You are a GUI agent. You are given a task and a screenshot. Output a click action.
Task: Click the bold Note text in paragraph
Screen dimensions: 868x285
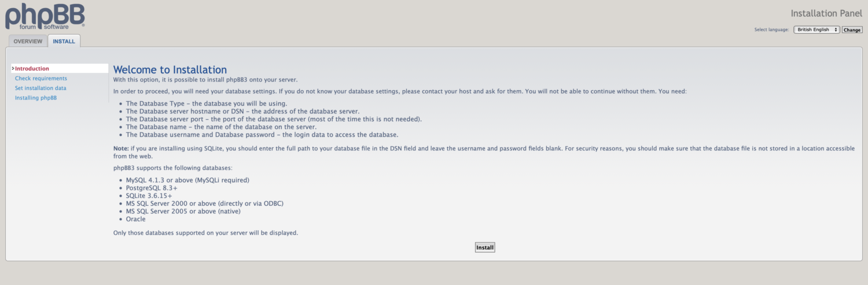coord(121,149)
